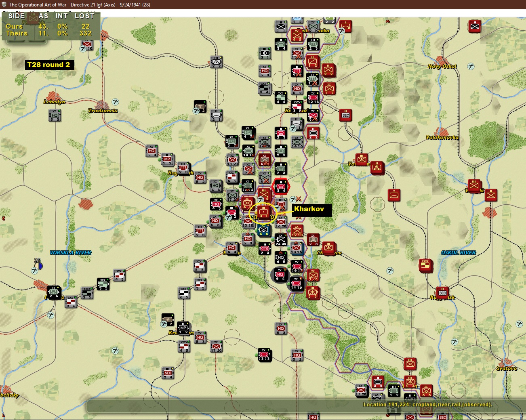The image size is (526, 420).
Task: Click the blue circle marker labeled 25
Action: point(39,266)
